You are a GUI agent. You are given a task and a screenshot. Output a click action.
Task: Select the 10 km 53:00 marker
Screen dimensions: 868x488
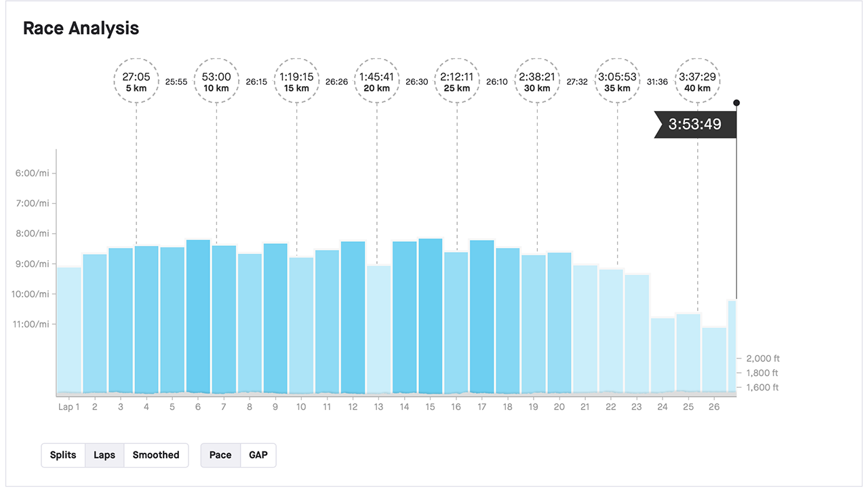216,81
